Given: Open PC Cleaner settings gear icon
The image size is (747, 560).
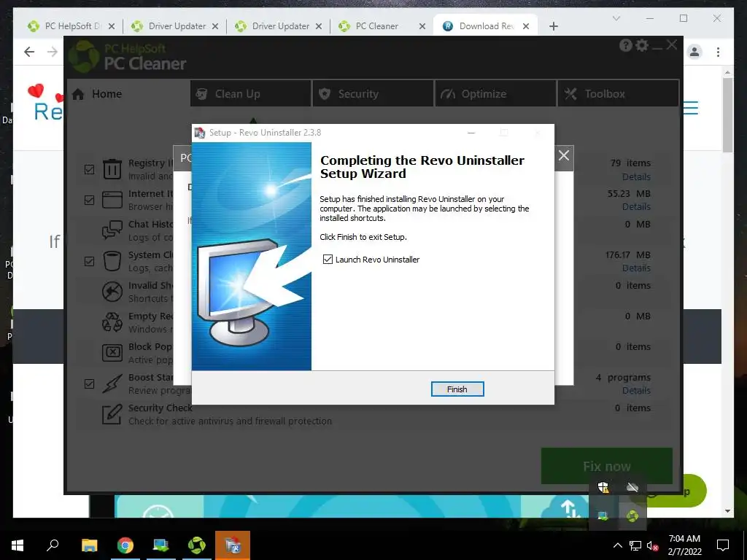Looking at the screenshot, I should (642, 45).
